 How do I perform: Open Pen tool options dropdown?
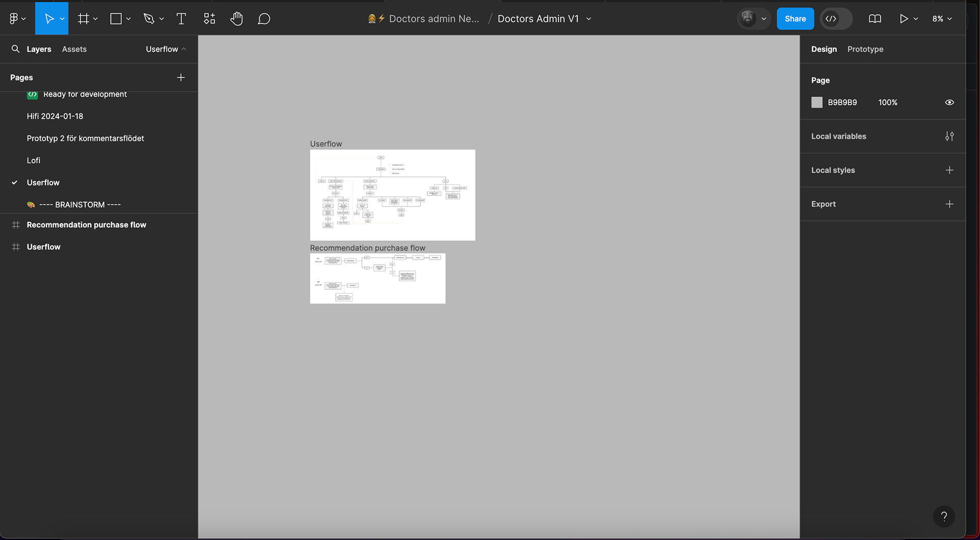161,19
